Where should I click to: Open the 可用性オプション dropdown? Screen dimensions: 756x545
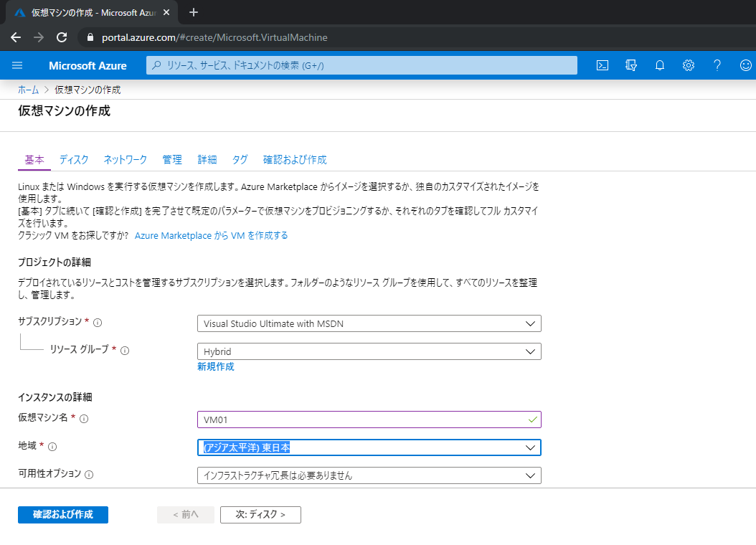pyautogui.click(x=369, y=475)
